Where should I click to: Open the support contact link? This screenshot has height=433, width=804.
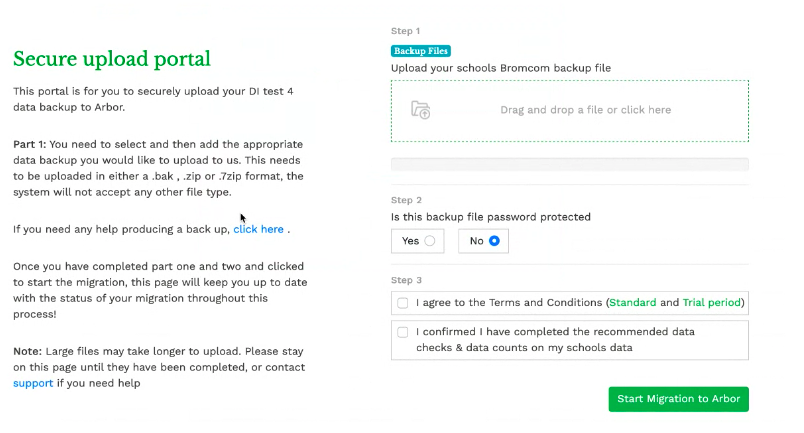(33, 383)
